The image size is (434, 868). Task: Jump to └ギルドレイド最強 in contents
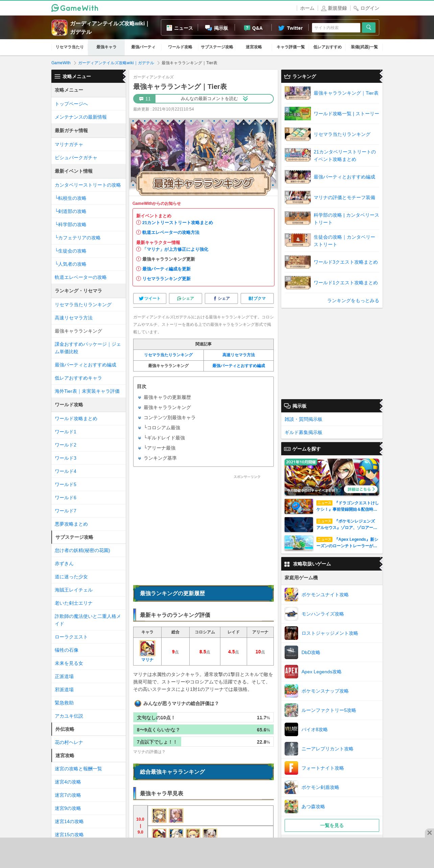tap(164, 438)
